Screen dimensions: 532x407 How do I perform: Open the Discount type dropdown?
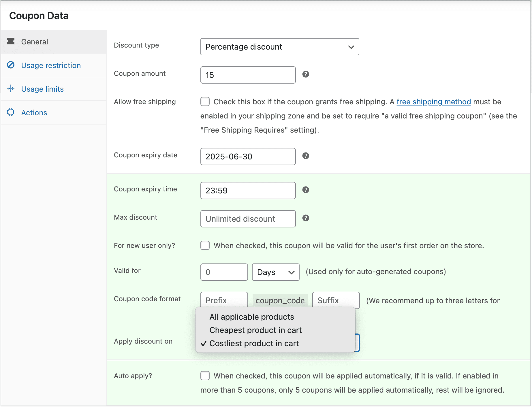(x=279, y=47)
